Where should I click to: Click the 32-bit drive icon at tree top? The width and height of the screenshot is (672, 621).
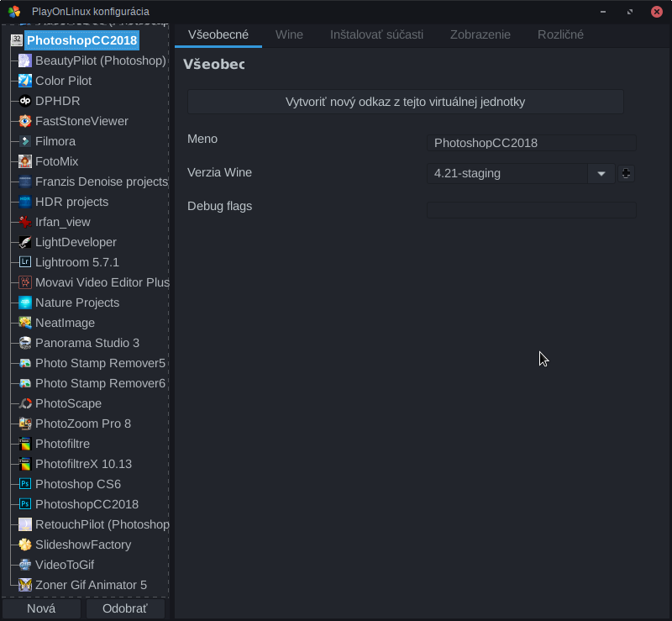point(16,40)
